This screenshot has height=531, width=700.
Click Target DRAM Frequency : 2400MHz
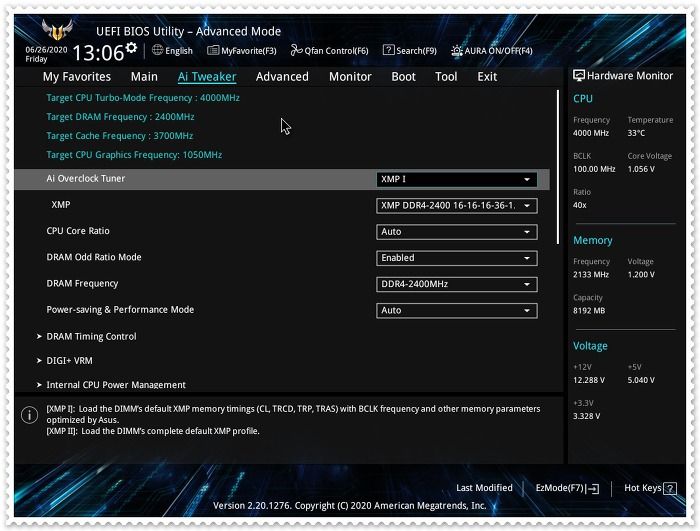coord(120,117)
